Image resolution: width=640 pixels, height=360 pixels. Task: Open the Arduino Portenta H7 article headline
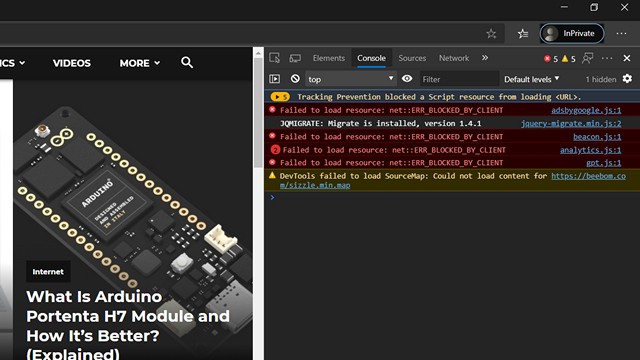coord(128,325)
